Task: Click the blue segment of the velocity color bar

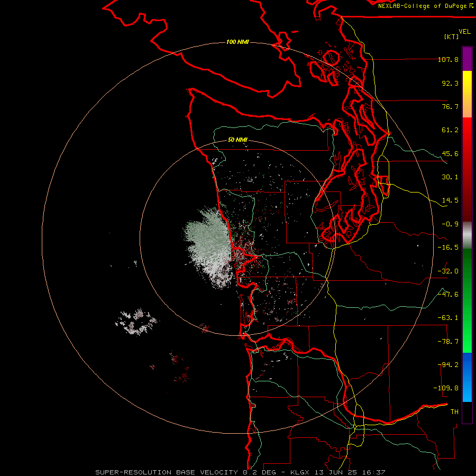Action: pos(467,377)
